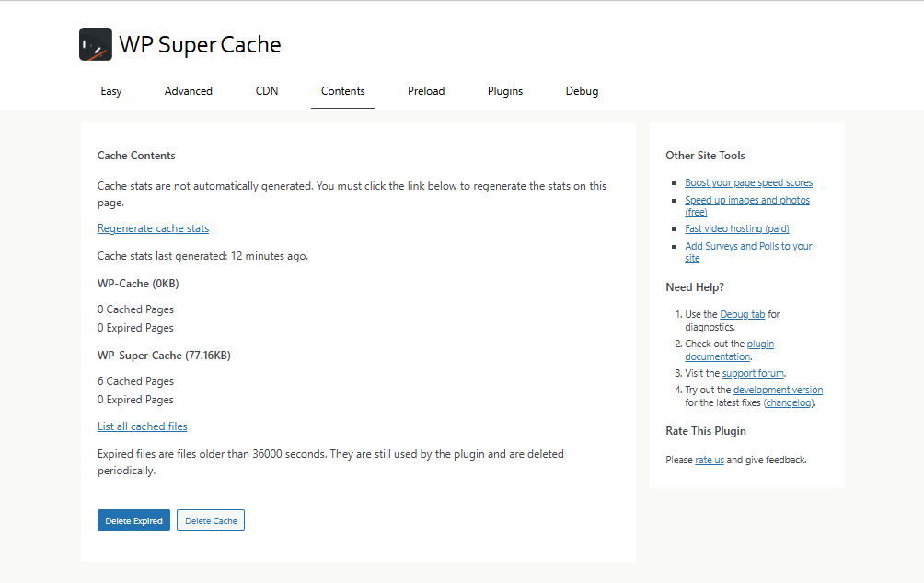The height and width of the screenshot is (583, 924).
Task: Select the Contents tab
Action: 342,91
